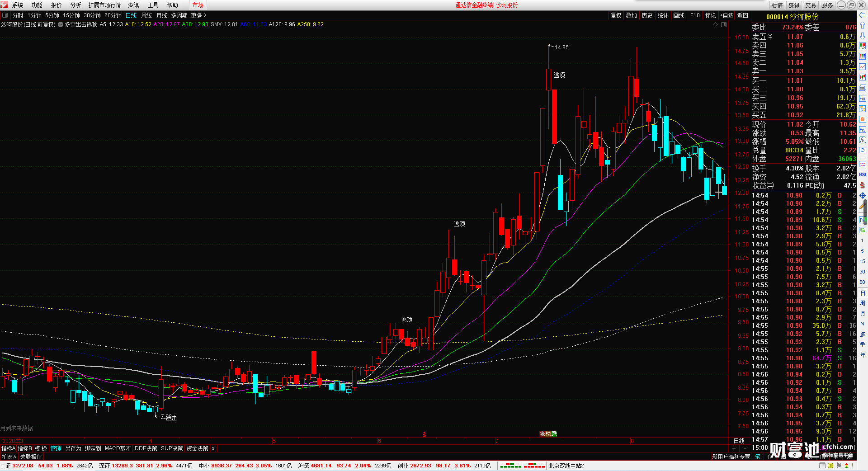Screen dimensions: 868x471
Task: Open the 帮助 menu
Action: [173, 5]
